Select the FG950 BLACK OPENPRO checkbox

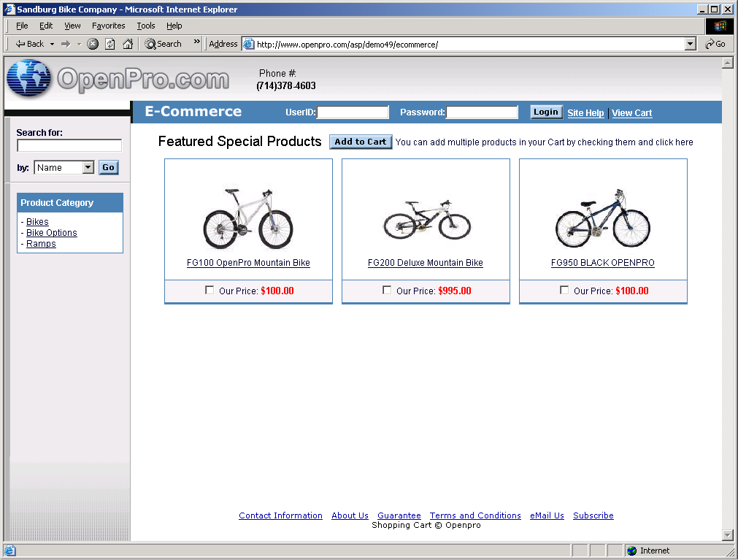click(564, 291)
